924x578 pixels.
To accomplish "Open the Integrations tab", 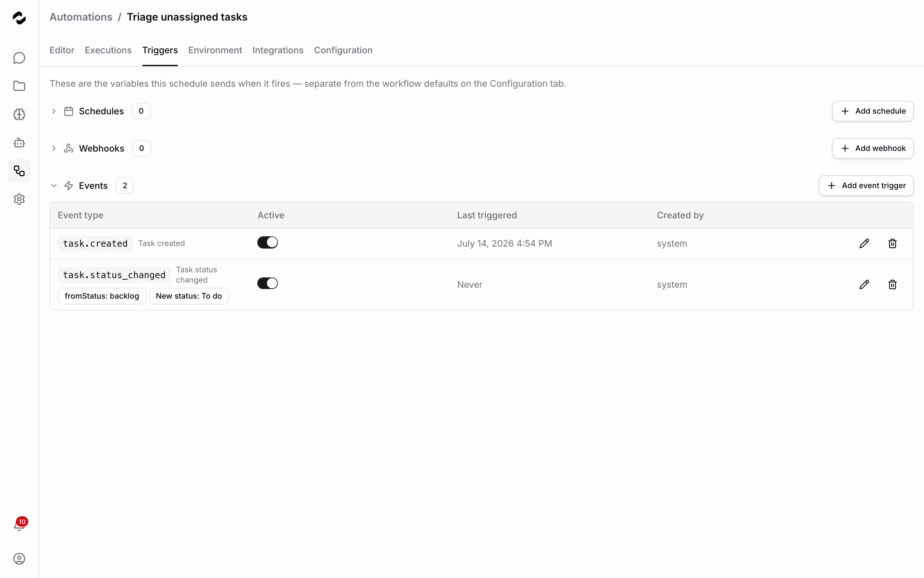I will pos(278,50).
